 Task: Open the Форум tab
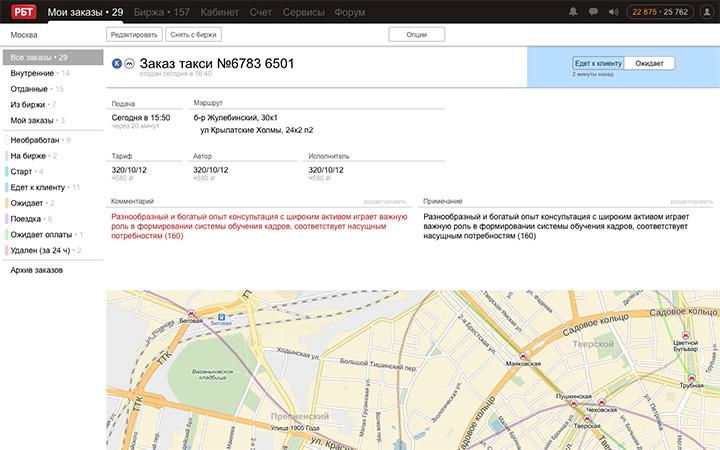click(x=349, y=12)
